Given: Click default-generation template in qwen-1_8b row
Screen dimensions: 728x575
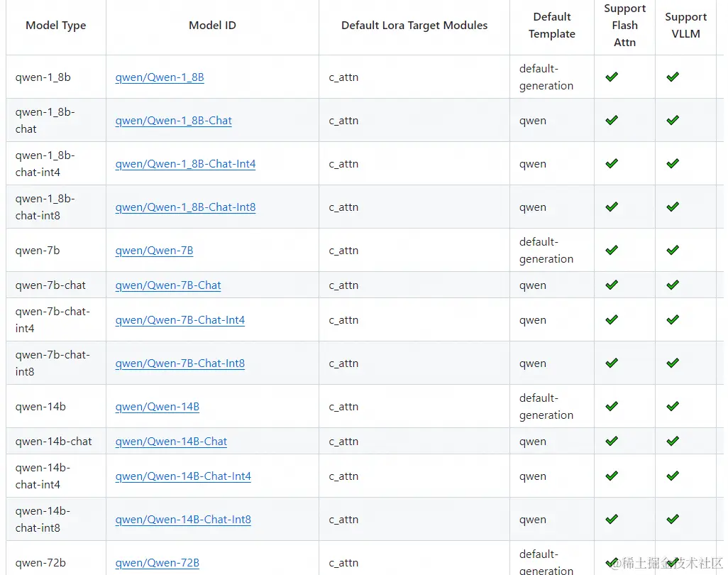Looking at the screenshot, I should pyautogui.click(x=546, y=77).
